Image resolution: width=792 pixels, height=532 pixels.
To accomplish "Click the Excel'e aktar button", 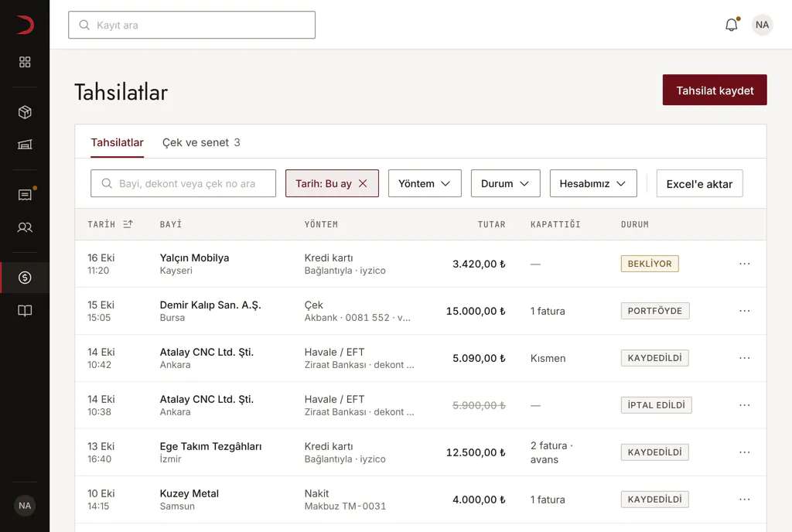I will click(699, 184).
